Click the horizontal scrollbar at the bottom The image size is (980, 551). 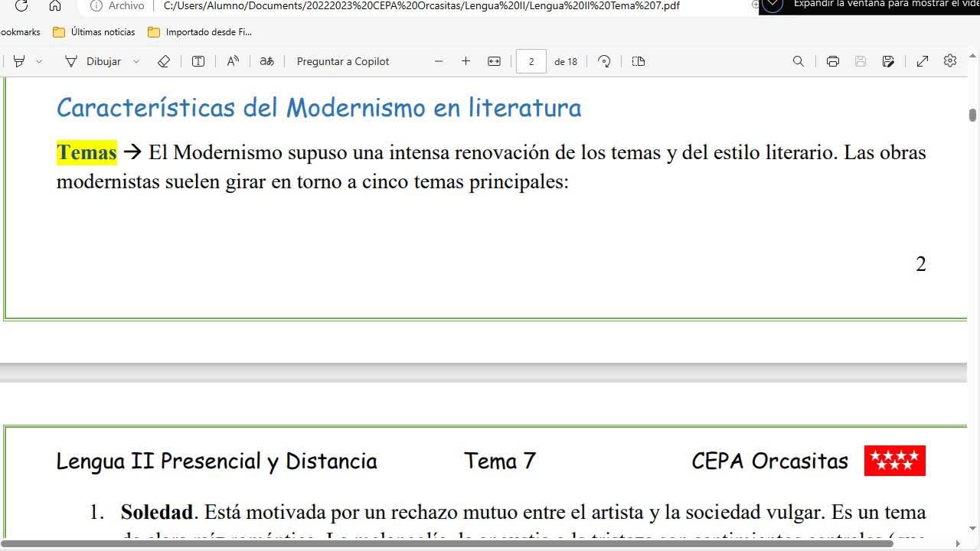click(446, 544)
